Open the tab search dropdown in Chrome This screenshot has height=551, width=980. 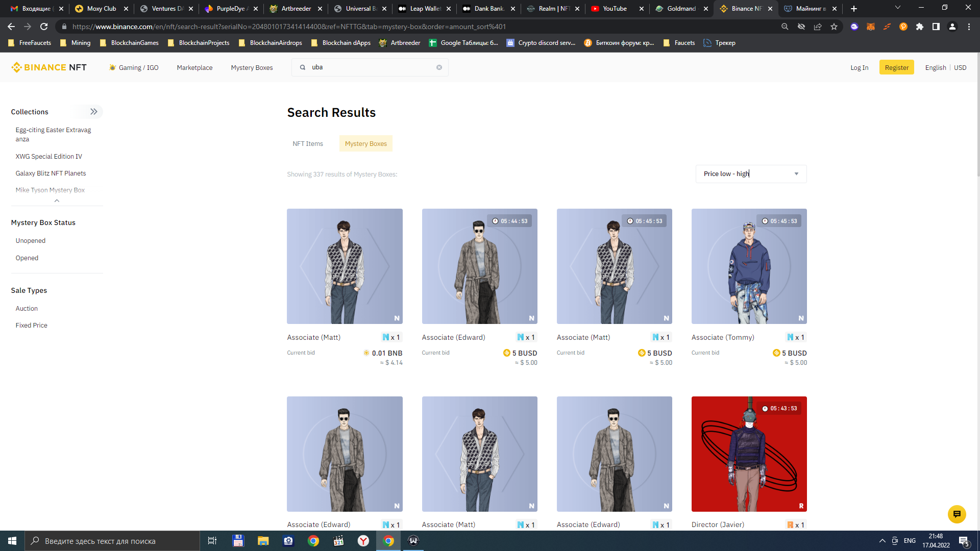pos(898,8)
